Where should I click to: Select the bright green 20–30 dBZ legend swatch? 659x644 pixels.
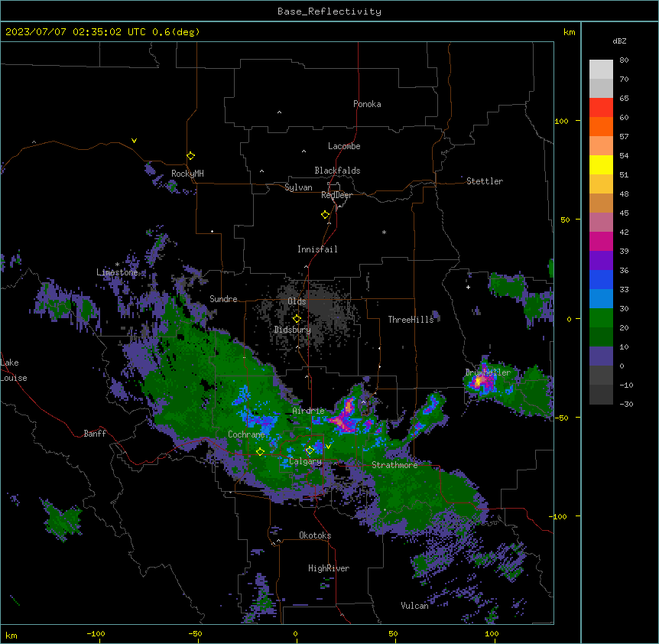click(x=601, y=318)
